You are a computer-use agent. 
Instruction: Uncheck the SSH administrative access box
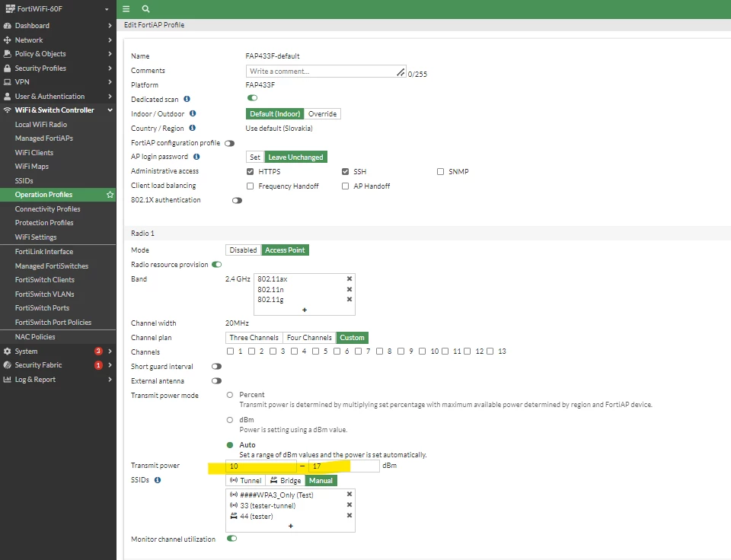(346, 171)
